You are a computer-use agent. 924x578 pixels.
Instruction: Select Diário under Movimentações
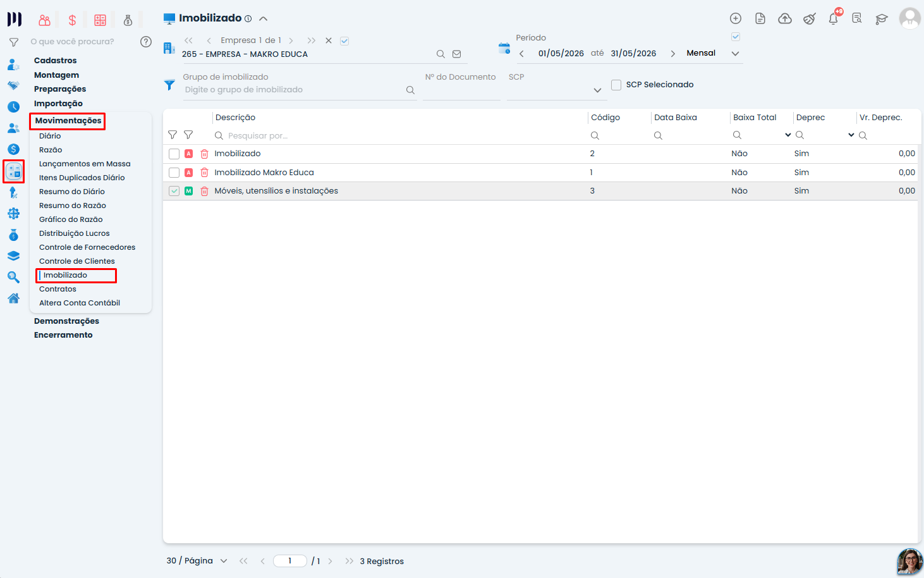(50, 136)
